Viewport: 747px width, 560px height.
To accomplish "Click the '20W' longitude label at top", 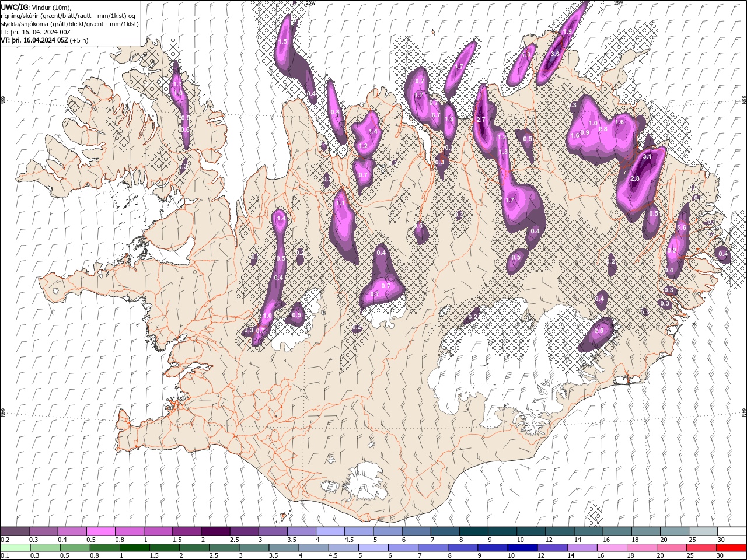I will 311,3.
